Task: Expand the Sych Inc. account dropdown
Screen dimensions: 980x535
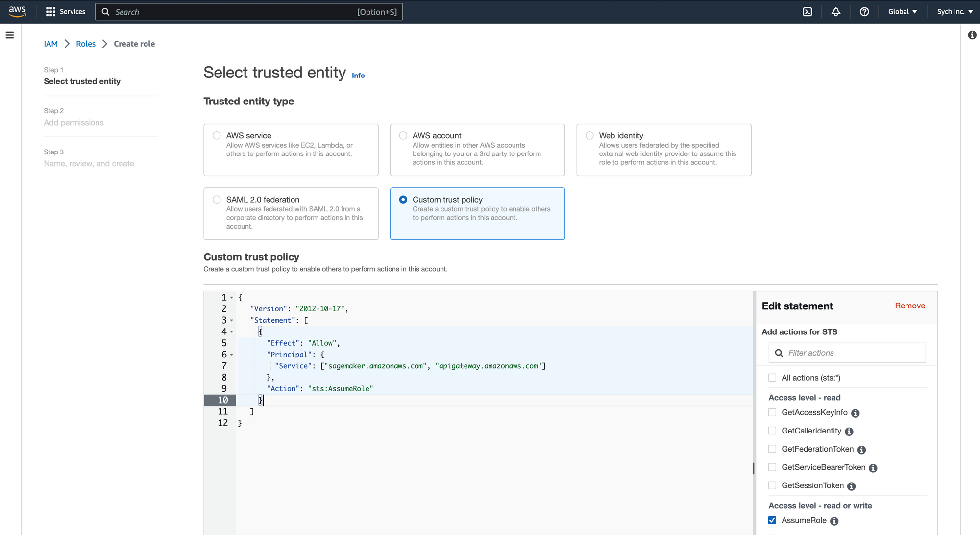Action: tap(955, 11)
